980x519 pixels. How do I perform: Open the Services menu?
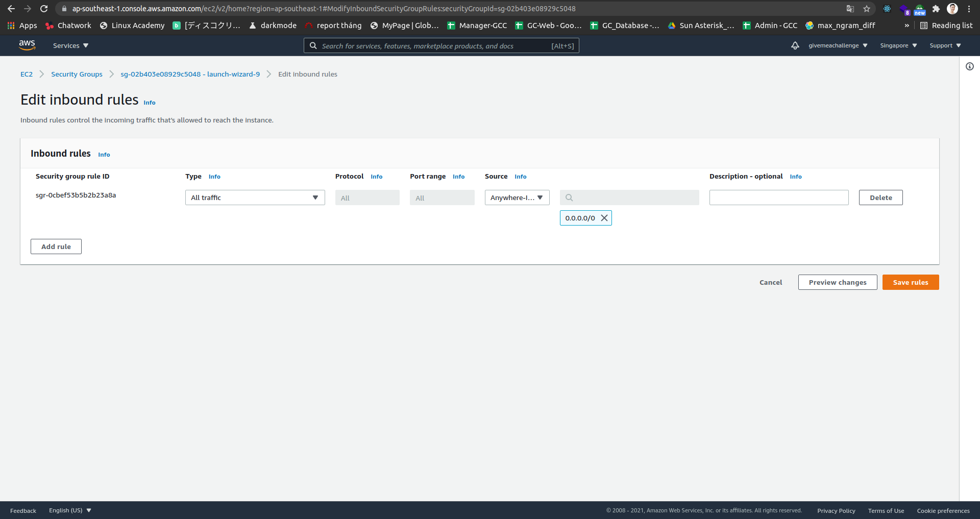tap(70, 45)
